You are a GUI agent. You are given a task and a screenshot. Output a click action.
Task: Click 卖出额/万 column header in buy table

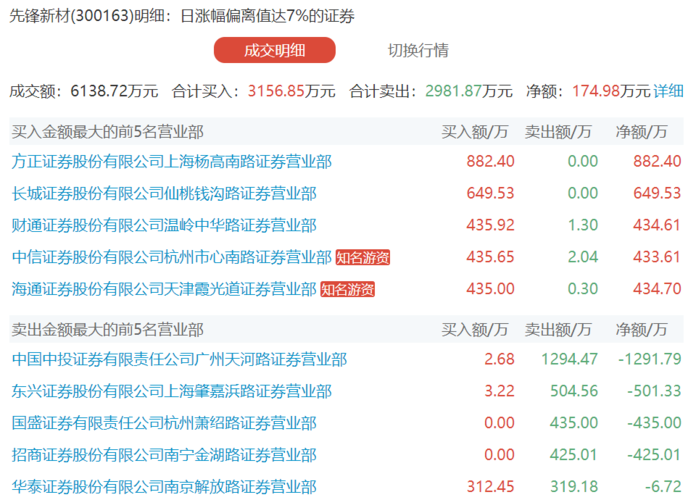[x=558, y=132]
